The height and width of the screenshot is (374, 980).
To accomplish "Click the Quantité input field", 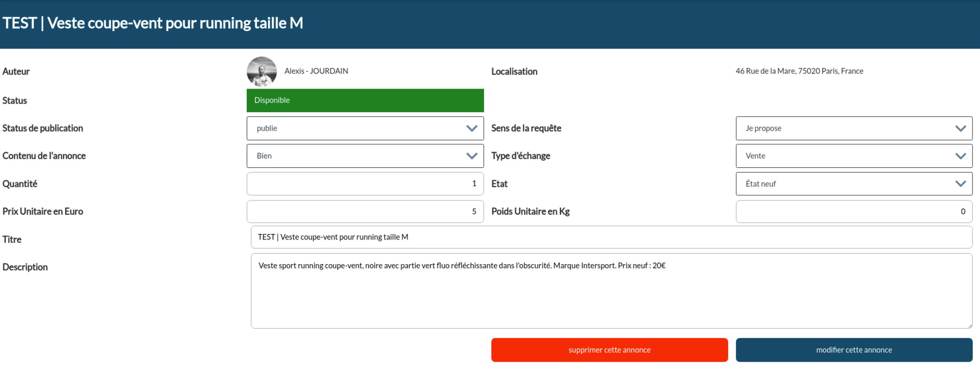I will tap(365, 184).
